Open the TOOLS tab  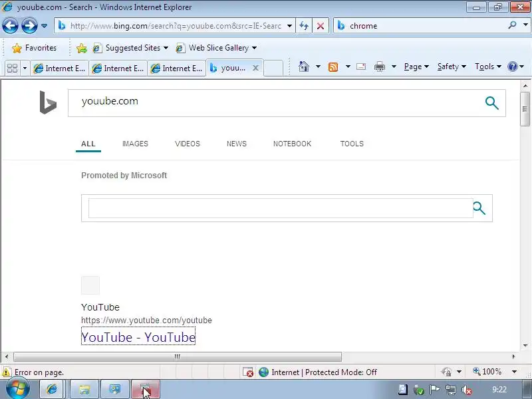(352, 144)
